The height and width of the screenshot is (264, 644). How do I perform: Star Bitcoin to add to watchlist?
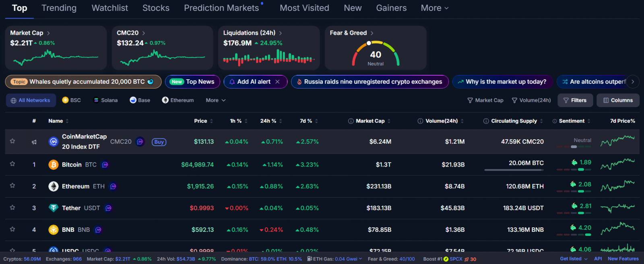[12, 164]
